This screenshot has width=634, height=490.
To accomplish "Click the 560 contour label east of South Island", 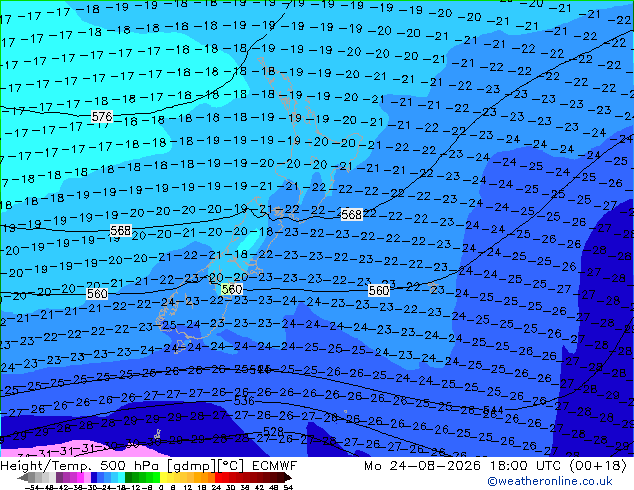I will [379, 290].
